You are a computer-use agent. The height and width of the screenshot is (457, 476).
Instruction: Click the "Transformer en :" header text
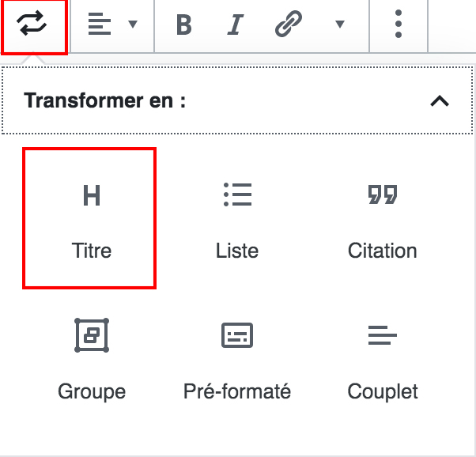tap(105, 101)
